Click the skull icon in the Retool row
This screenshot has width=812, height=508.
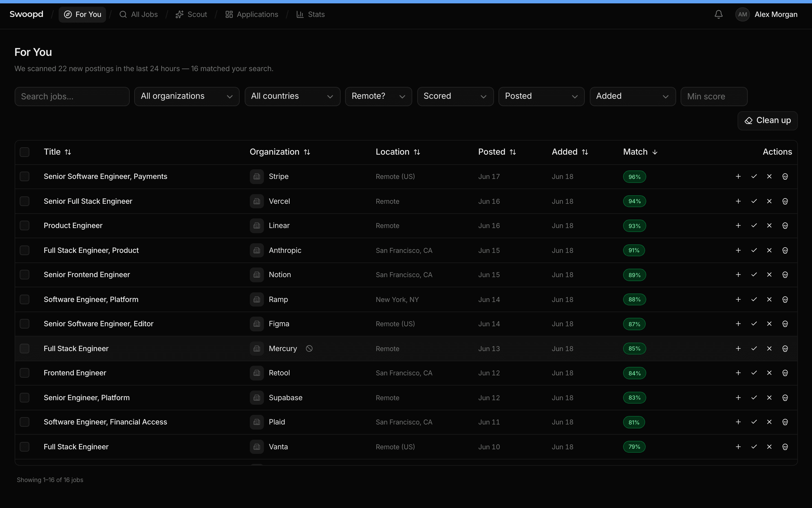pos(785,373)
